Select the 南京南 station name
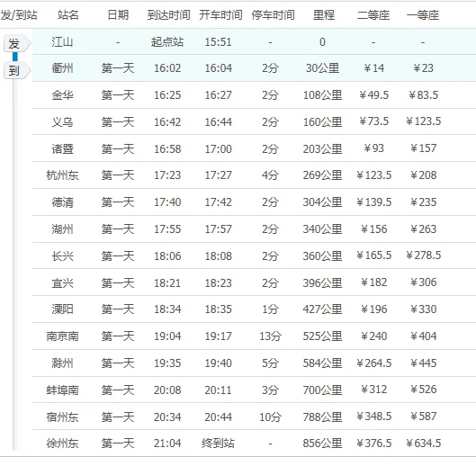 click(x=62, y=336)
